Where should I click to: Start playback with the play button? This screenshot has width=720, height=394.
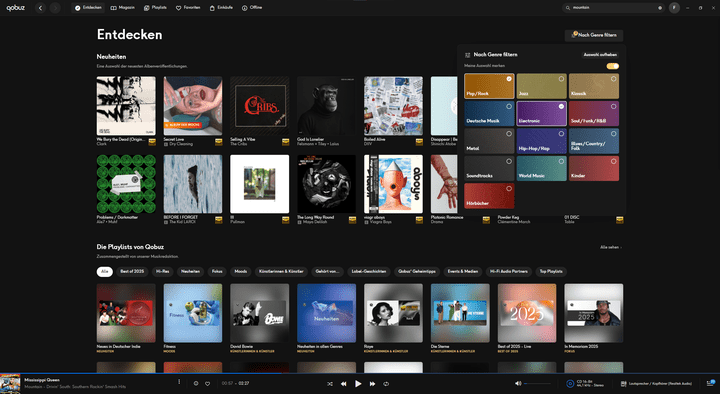358,383
